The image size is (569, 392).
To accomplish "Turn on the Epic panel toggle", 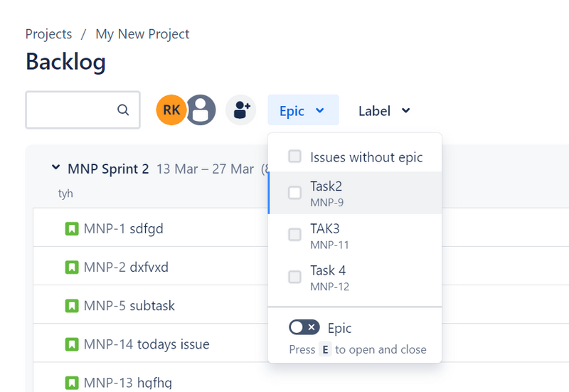I will tap(304, 327).
